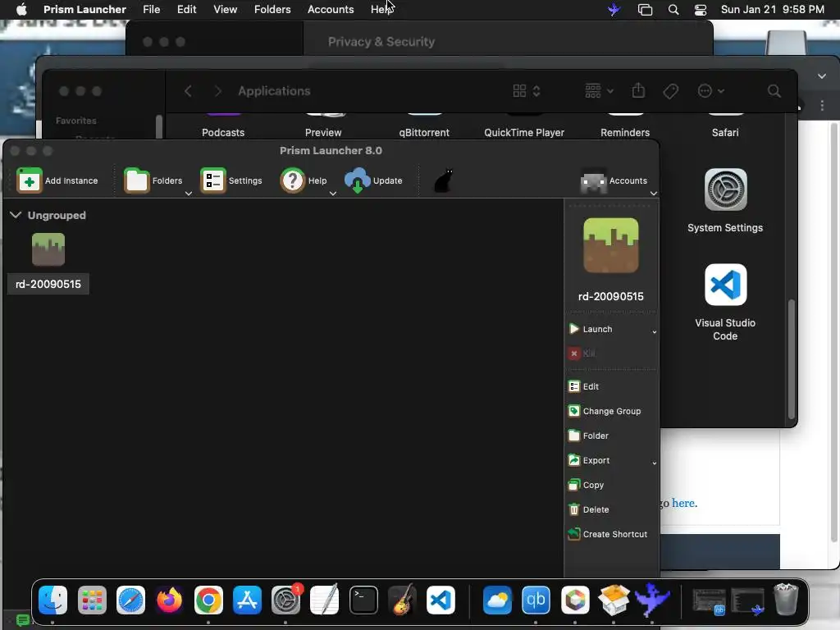Click the Help question-mark toolbar icon
The width and height of the screenshot is (840, 630).
[x=293, y=180]
